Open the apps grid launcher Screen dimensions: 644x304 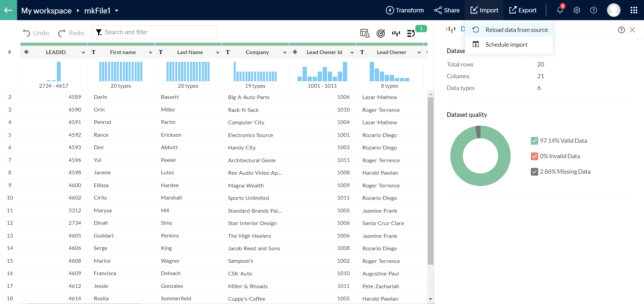[634, 10]
